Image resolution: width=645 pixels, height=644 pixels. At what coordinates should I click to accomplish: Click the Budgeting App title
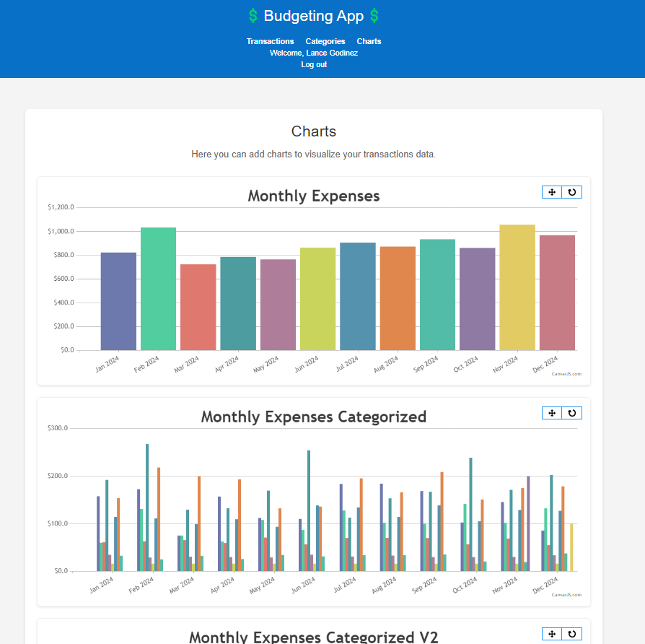[313, 16]
